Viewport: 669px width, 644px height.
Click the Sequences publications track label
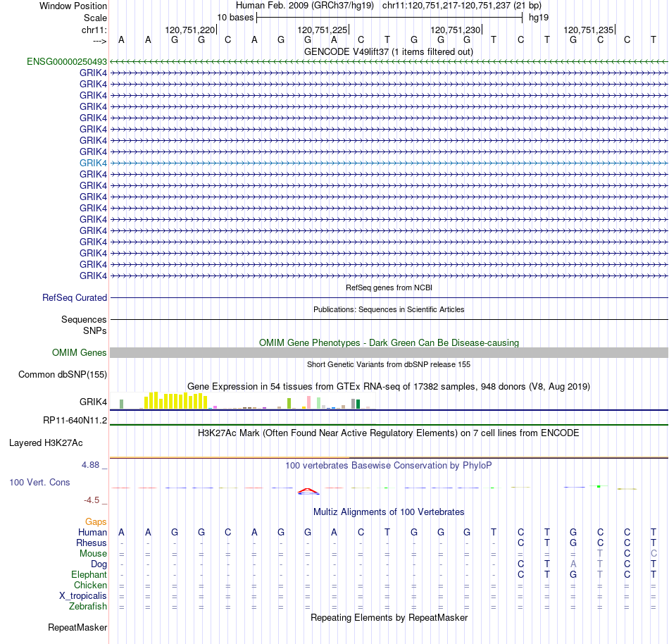(x=84, y=320)
